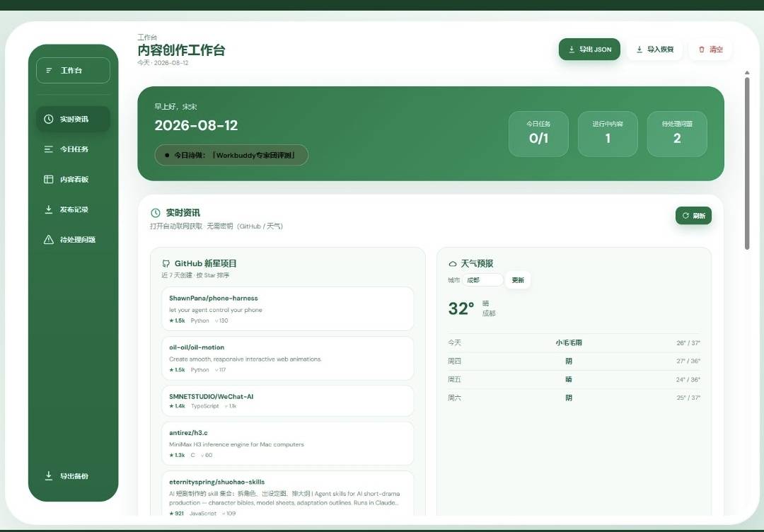Screen dimensions: 764x532
Task: Click the red 清空 button
Action: (x=710, y=50)
